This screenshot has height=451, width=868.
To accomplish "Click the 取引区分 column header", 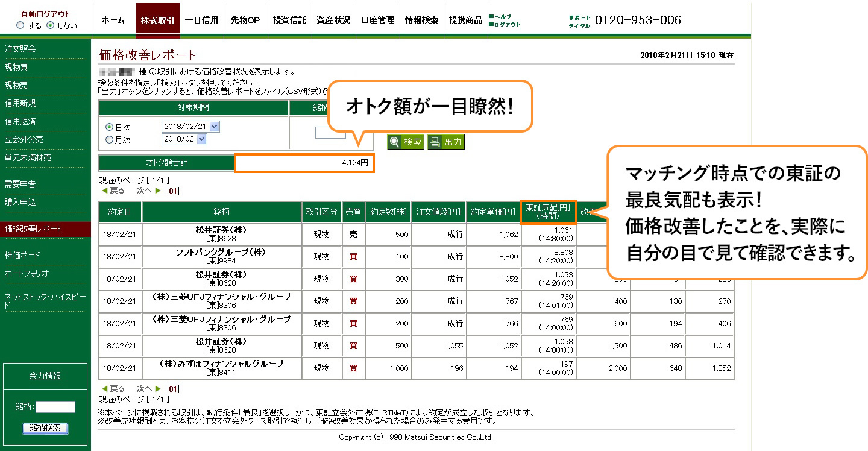I will (322, 212).
